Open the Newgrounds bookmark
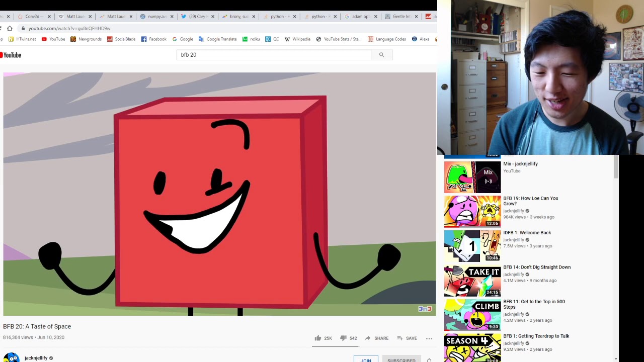Screen dimensions: 644x362 click(x=86, y=39)
